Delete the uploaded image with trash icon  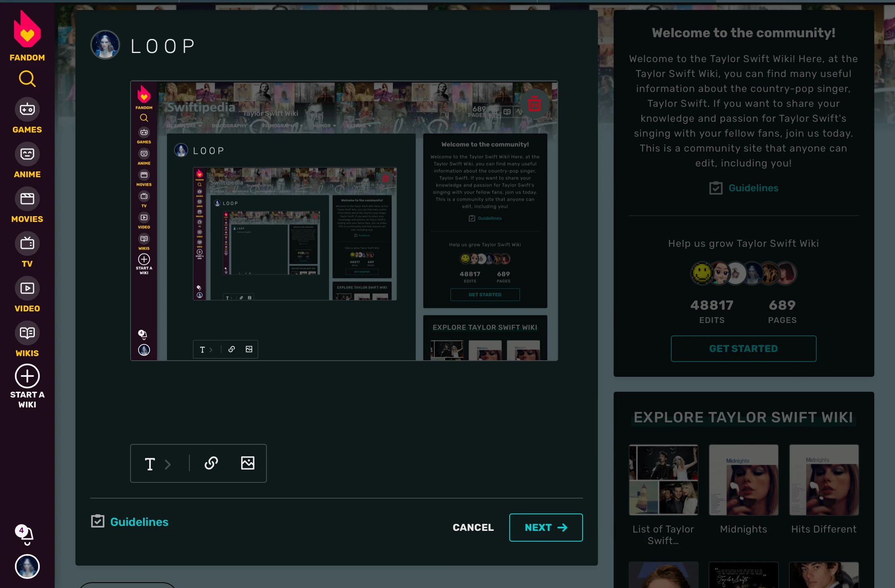coord(534,104)
